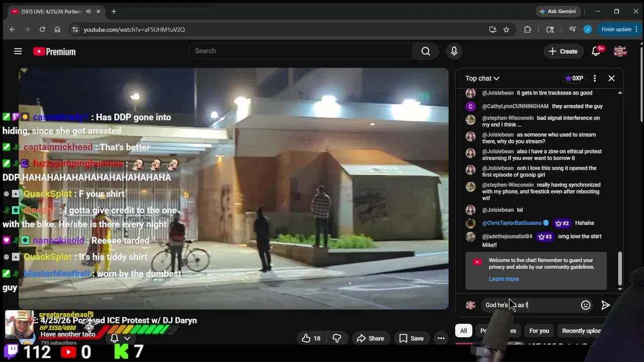Click the search magnifier button

click(426, 51)
